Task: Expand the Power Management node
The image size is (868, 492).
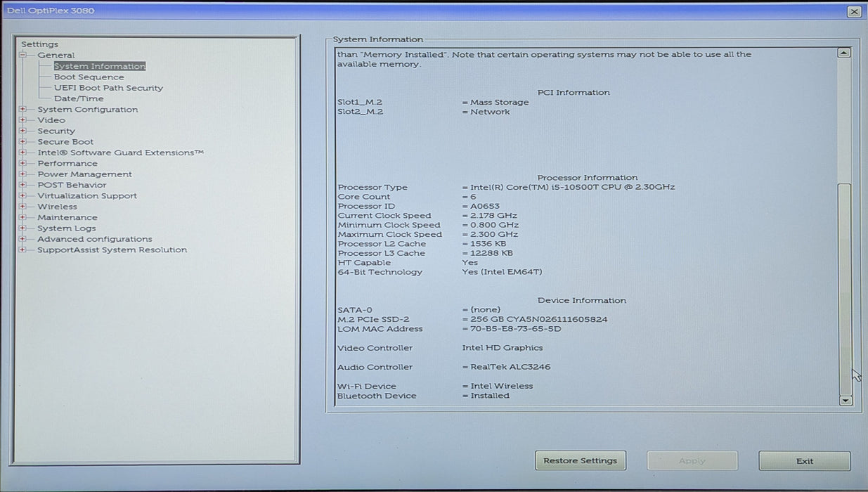Action: tap(23, 174)
